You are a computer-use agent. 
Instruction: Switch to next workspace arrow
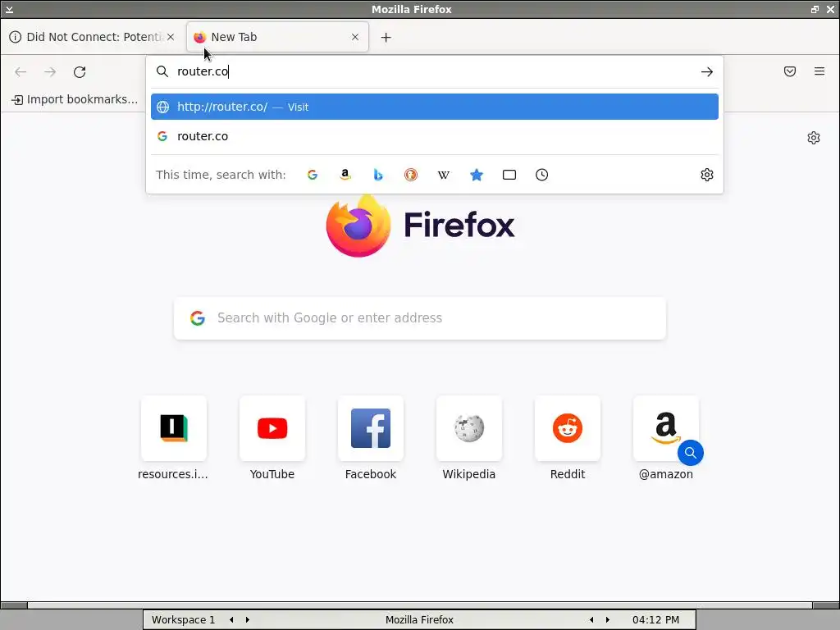click(x=248, y=620)
